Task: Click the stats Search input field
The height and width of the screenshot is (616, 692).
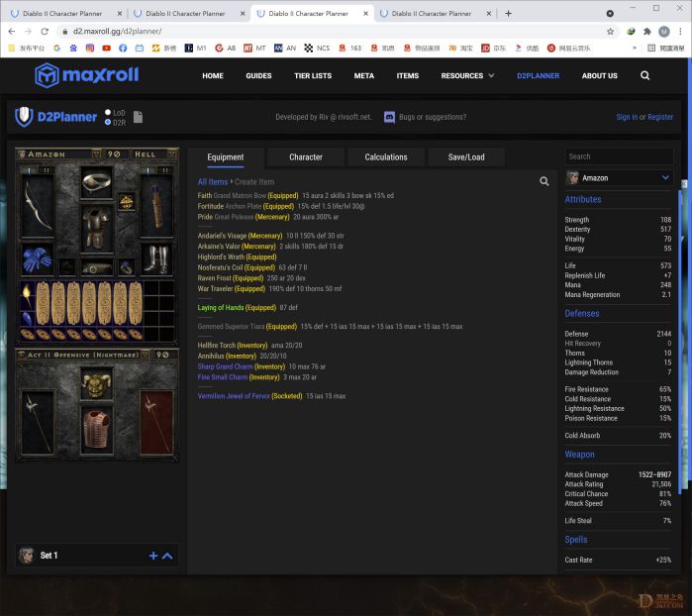Action: click(619, 156)
